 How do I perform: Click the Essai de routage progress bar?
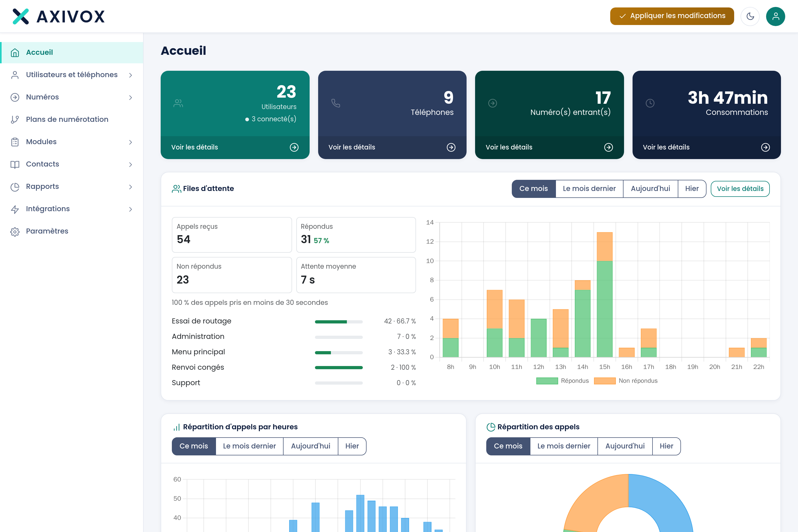[339, 322]
